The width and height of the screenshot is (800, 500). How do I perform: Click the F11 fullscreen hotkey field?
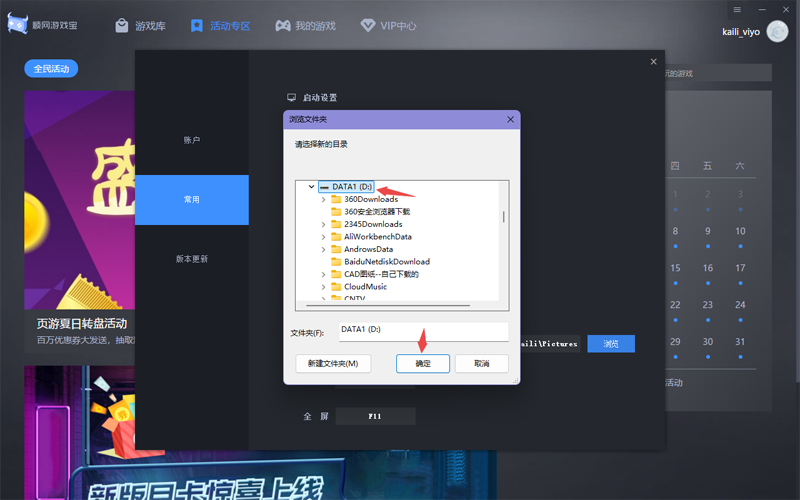tap(375, 416)
